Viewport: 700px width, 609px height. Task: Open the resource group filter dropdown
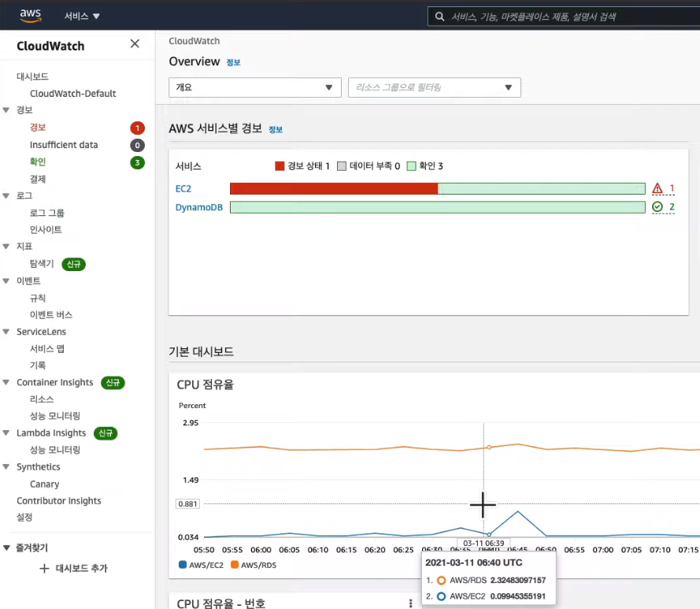pos(435,87)
